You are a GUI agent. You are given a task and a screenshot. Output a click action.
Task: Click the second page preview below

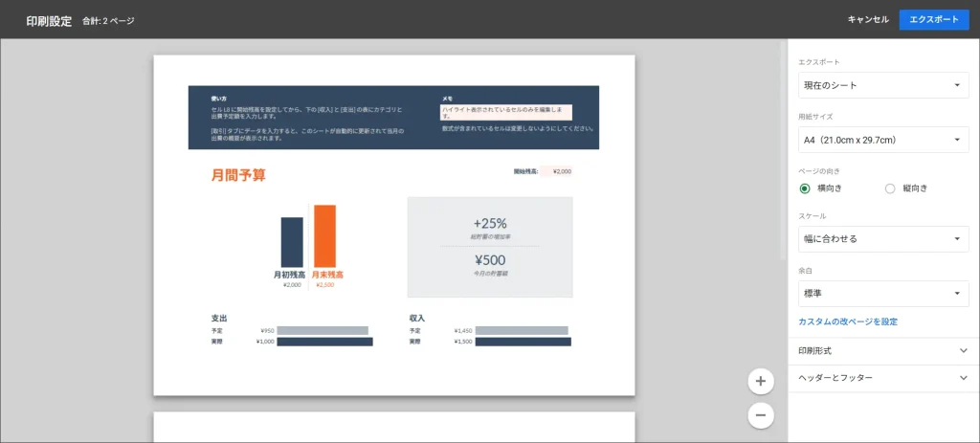tap(393, 428)
